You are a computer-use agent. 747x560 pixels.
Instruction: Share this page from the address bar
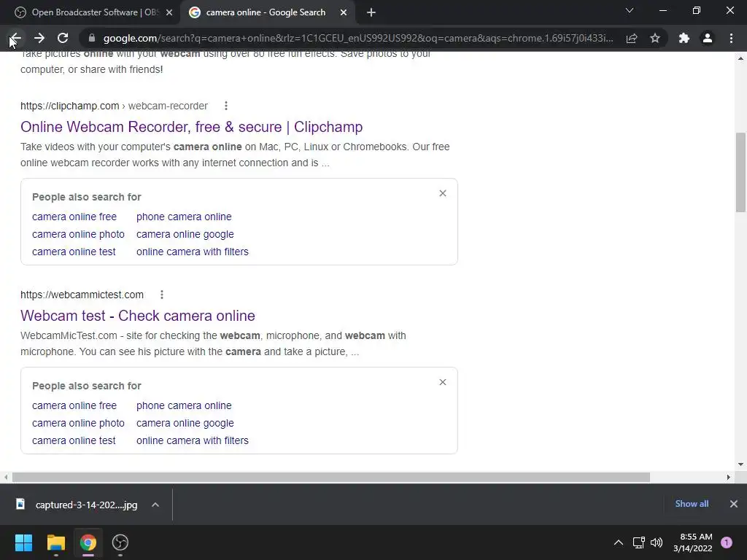click(632, 38)
